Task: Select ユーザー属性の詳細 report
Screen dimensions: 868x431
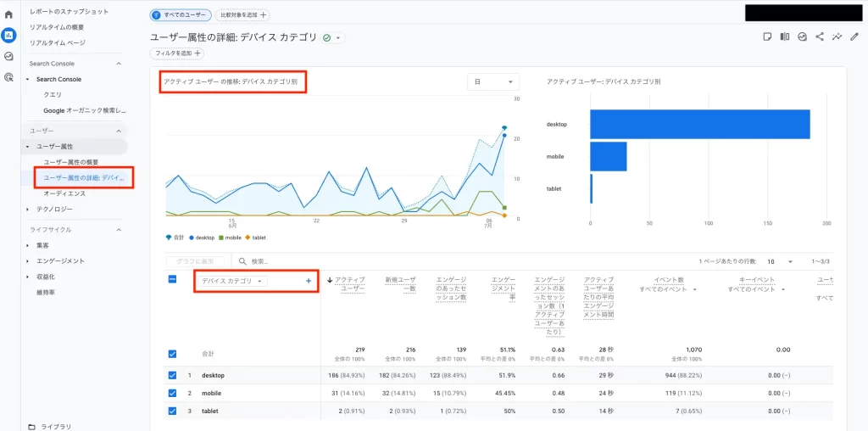Action: [84, 178]
